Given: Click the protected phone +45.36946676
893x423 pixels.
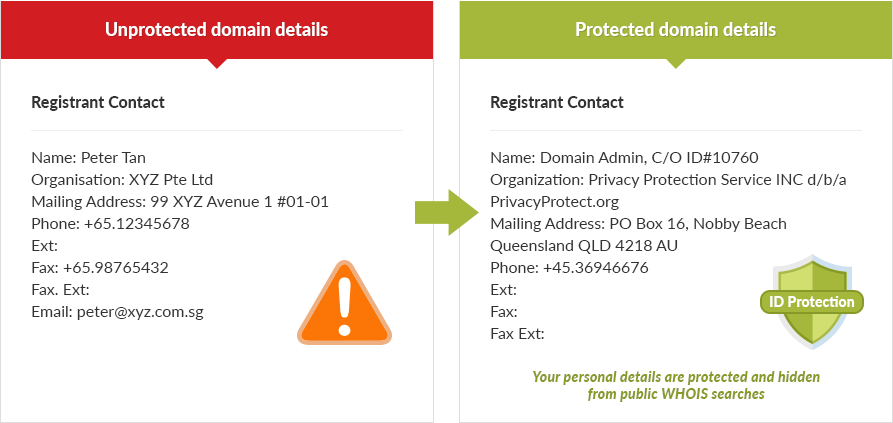Looking at the screenshot, I should pyautogui.click(x=595, y=268).
